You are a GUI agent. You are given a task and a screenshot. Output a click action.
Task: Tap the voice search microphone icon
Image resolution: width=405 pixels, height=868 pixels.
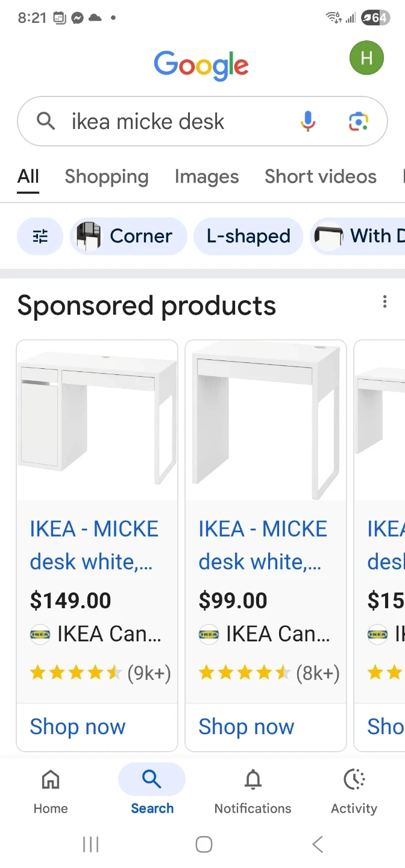307,121
